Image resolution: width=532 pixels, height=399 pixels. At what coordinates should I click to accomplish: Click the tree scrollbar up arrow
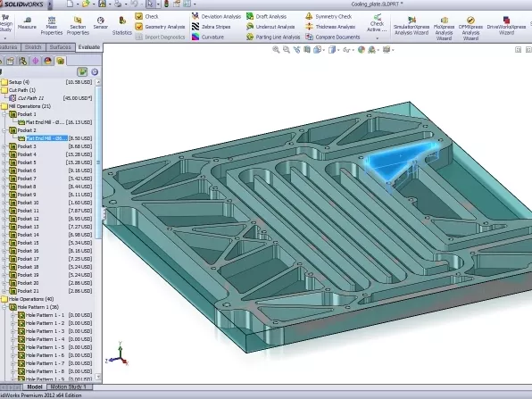[x=98, y=82]
